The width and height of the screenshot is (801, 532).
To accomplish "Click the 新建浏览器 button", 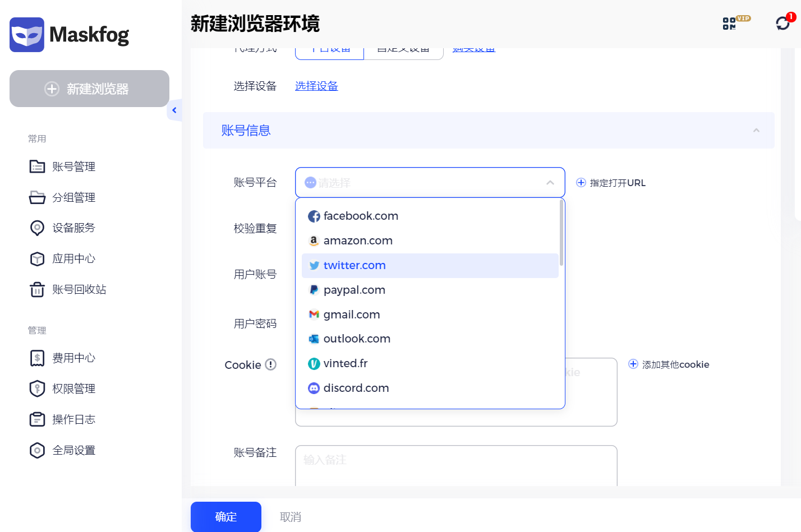I will (89, 89).
